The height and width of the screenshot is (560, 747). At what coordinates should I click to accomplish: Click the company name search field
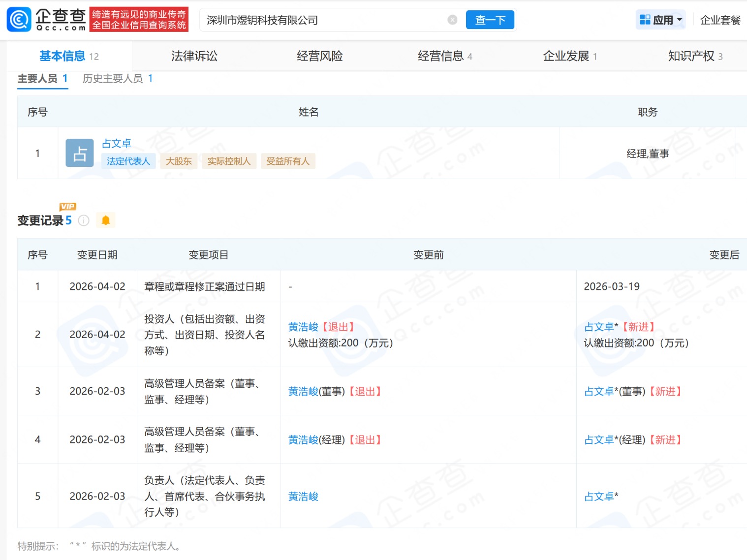click(x=325, y=20)
